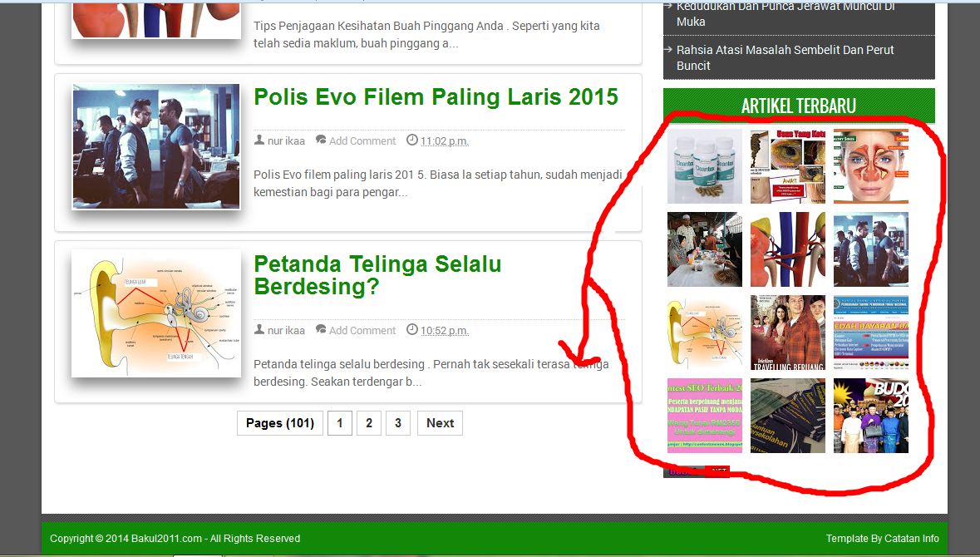Open the Polis Evo Filem Paling Laris 2015 article
This screenshot has width=980, height=557.
pyautogui.click(x=436, y=97)
